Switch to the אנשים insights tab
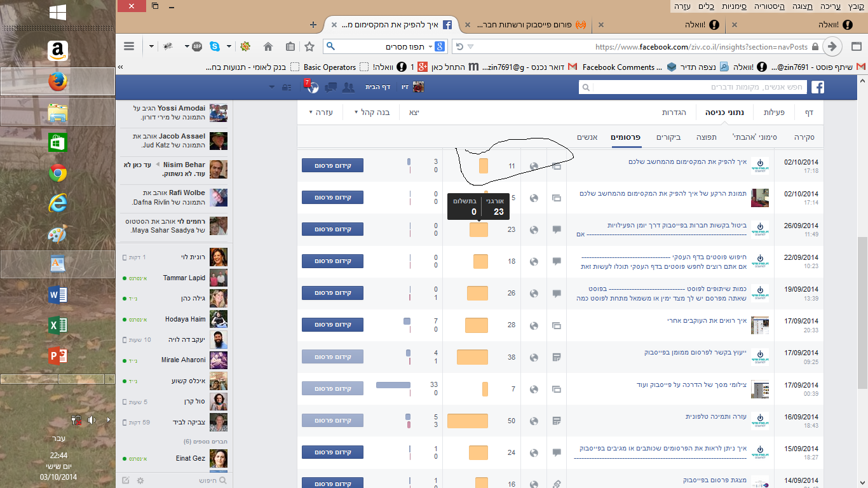Image resolution: width=868 pixels, height=488 pixels. pyautogui.click(x=587, y=137)
